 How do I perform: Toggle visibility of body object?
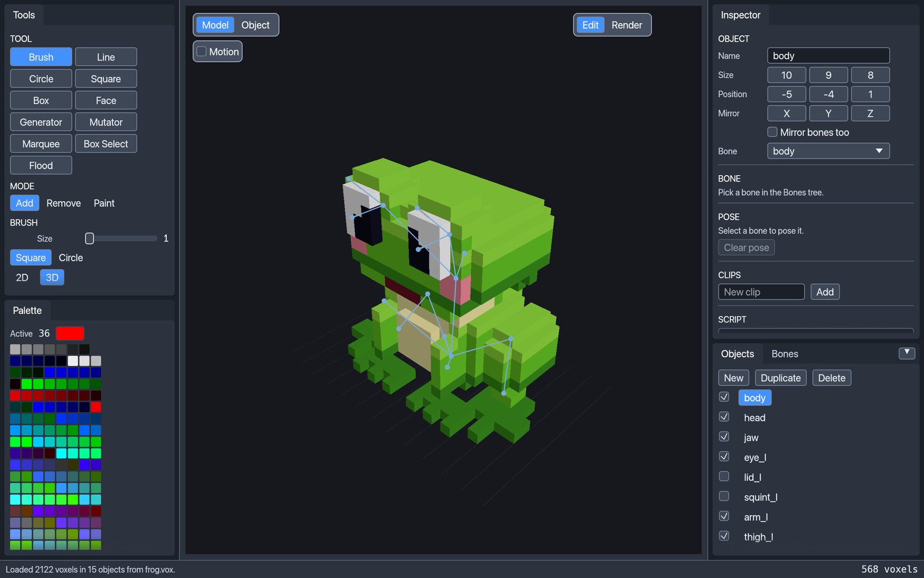click(x=724, y=397)
